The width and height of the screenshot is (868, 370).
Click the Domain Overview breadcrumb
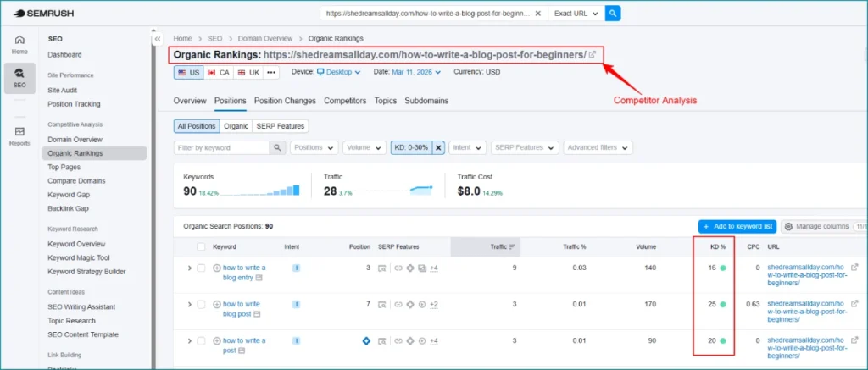pos(265,39)
